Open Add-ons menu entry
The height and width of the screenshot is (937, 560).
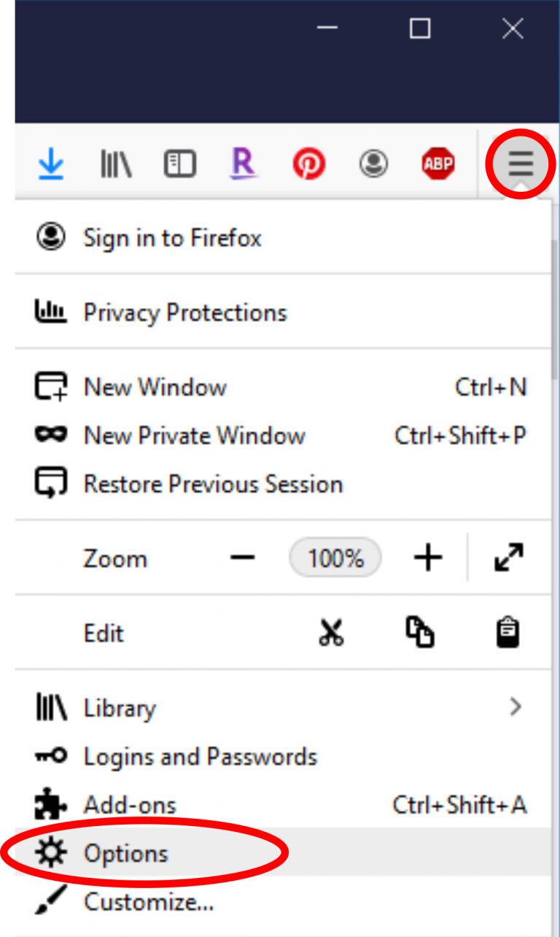[130, 805]
